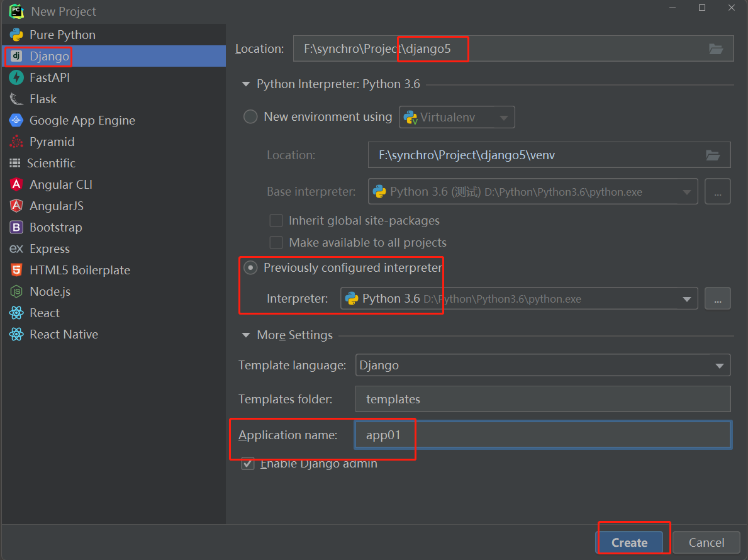Select New environment using radio button
Screen dimensions: 748x560
coord(250,117)
